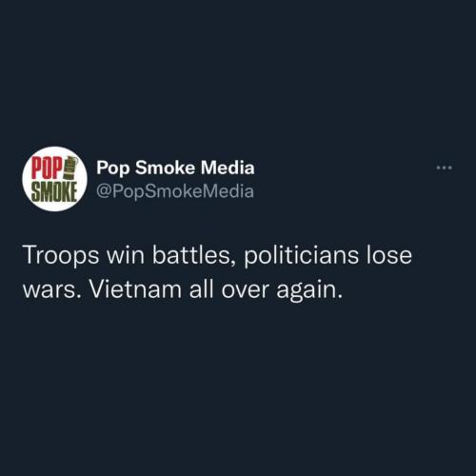Open the tweet by clicking "Troops"
This screenshot has width=476, height=476.
[x=61, y=256]
